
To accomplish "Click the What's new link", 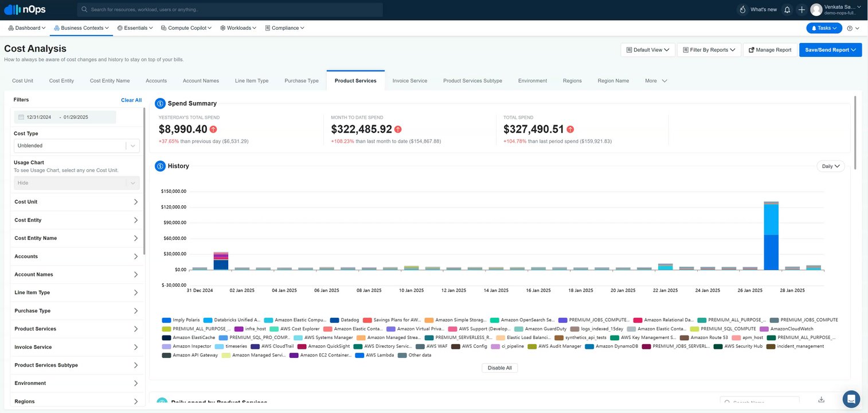I will click(x=764, y=10).
